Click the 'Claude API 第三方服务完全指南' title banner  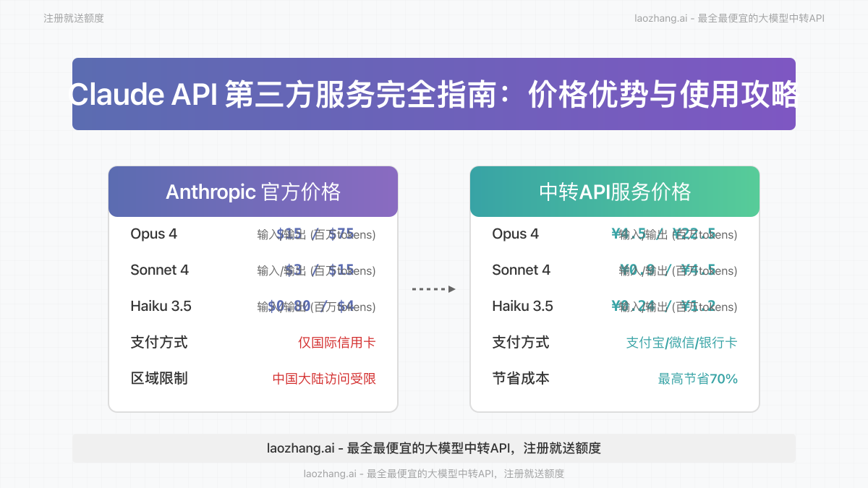[x=434, y=94]
